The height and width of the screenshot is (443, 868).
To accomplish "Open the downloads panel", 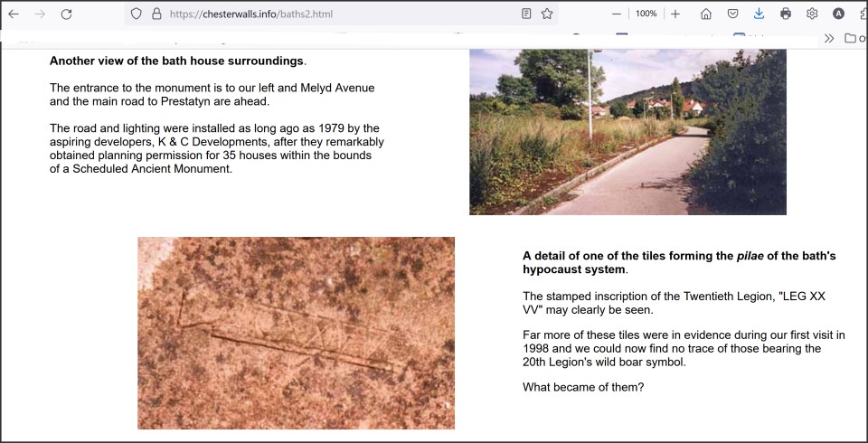I will pos(759,14).
